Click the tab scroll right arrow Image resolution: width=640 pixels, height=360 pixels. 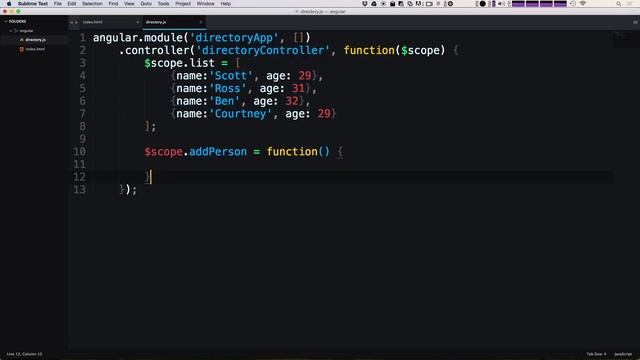[76, 22]
